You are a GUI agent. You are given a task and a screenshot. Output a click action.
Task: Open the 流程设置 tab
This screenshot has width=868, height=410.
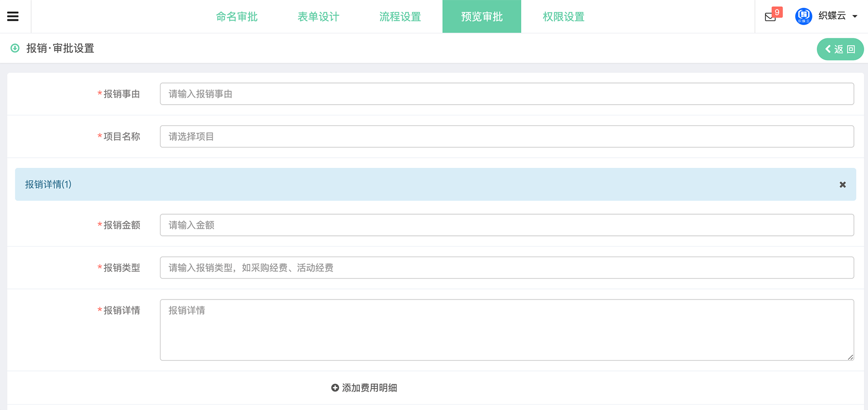400,17
